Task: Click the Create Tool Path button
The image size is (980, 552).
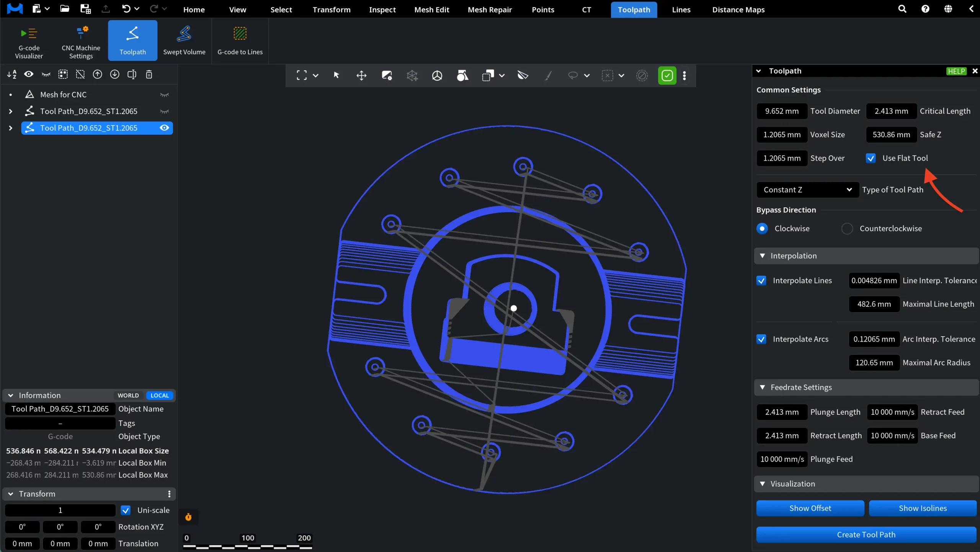Action: point(866,535)
